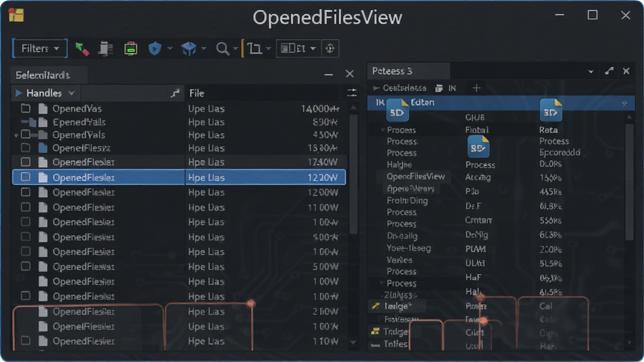Open the dropdown arrow beside the shield icon
The width and height of the screenshot is (644, 362).
coord(169,48)
